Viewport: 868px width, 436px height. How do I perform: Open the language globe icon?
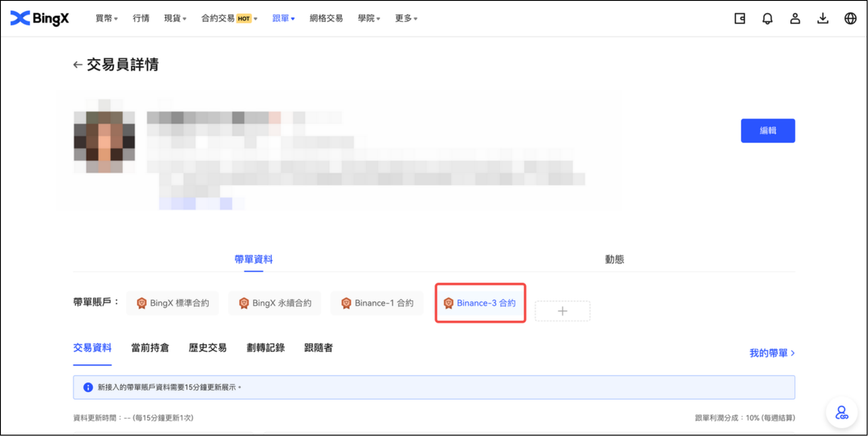851,19
